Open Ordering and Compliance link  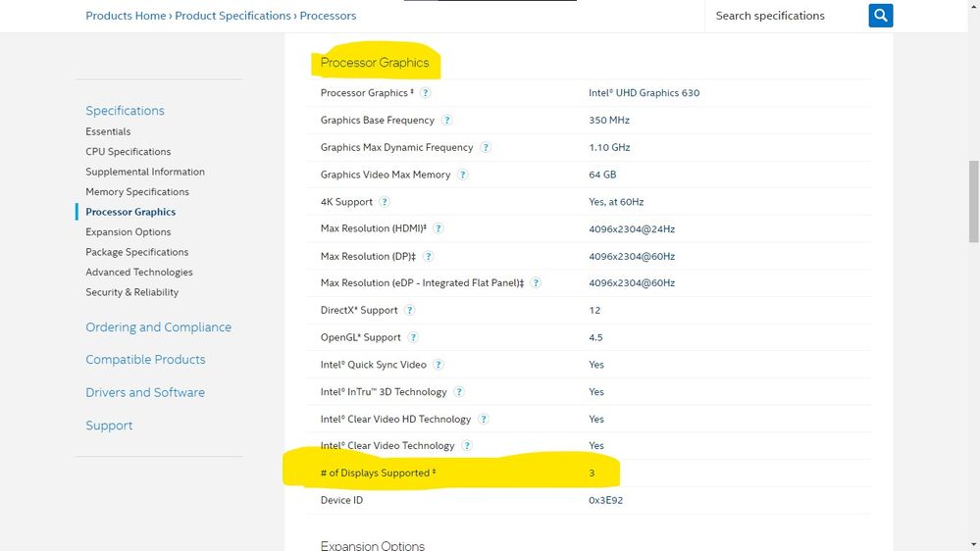[158, 327]
